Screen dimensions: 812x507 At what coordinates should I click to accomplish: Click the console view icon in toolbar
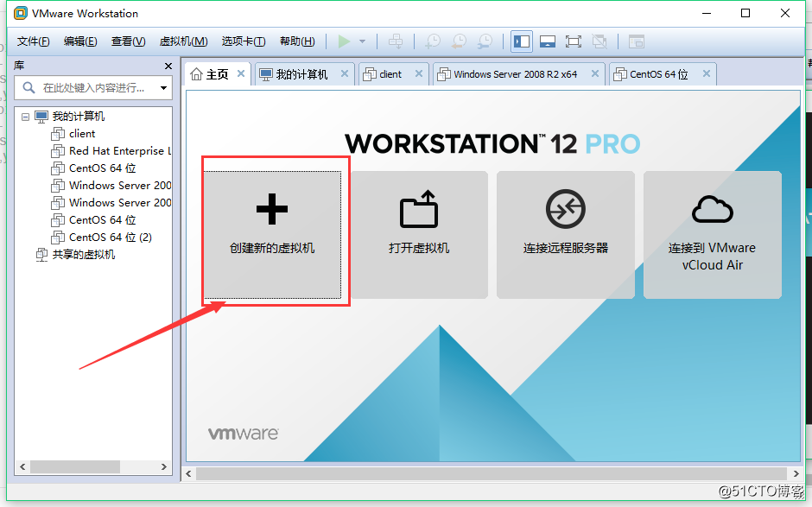coord(637,41)
